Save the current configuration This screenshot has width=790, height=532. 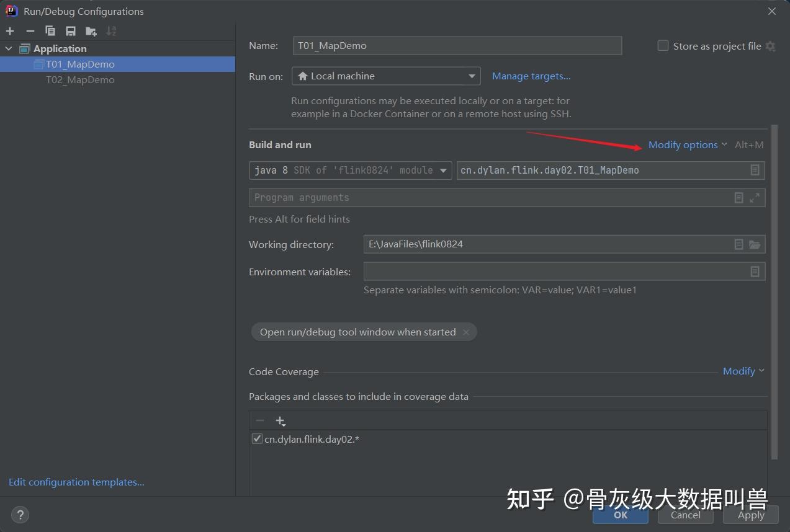[x=70, y=30]
